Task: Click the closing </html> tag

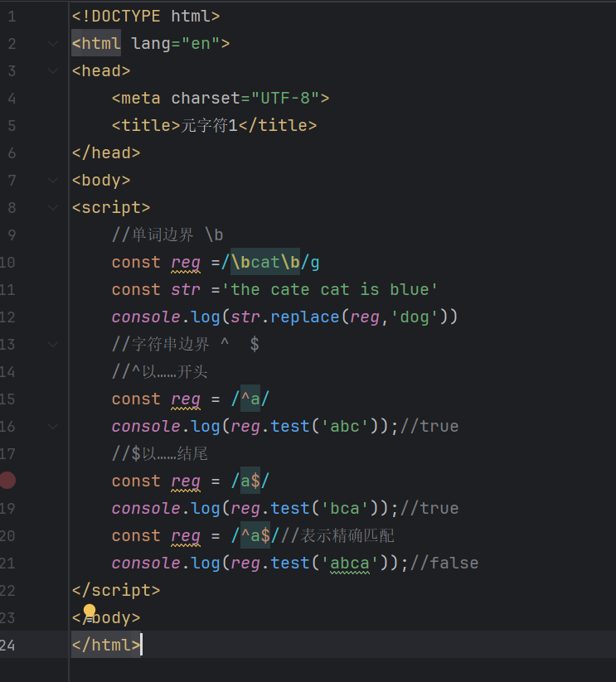Action: (106, 645)
